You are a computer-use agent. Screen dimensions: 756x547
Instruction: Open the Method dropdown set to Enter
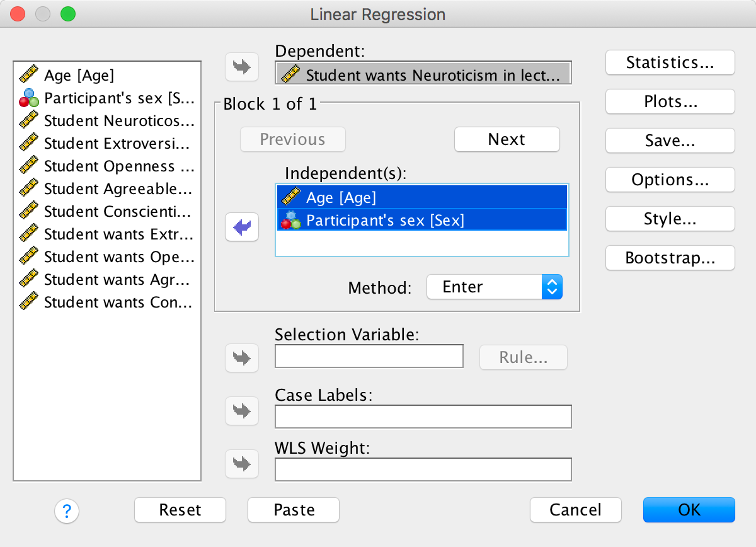point(494,287)
